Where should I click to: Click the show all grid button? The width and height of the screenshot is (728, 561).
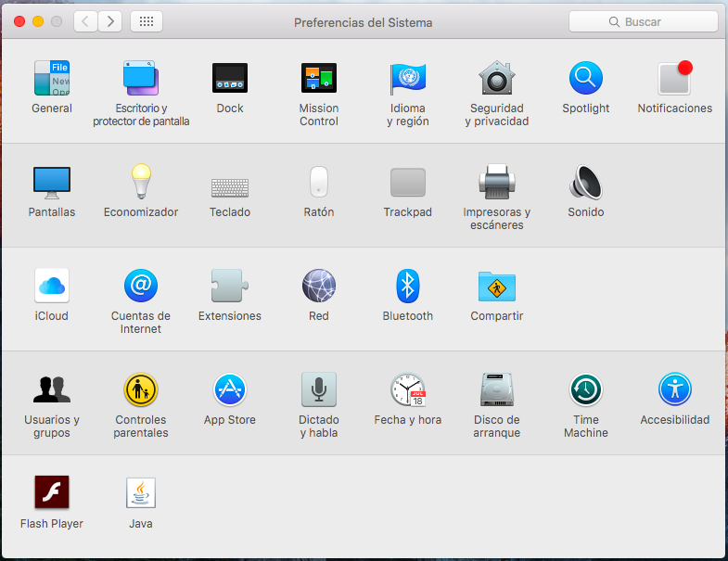pyautogui.click(x=147, y=21)
